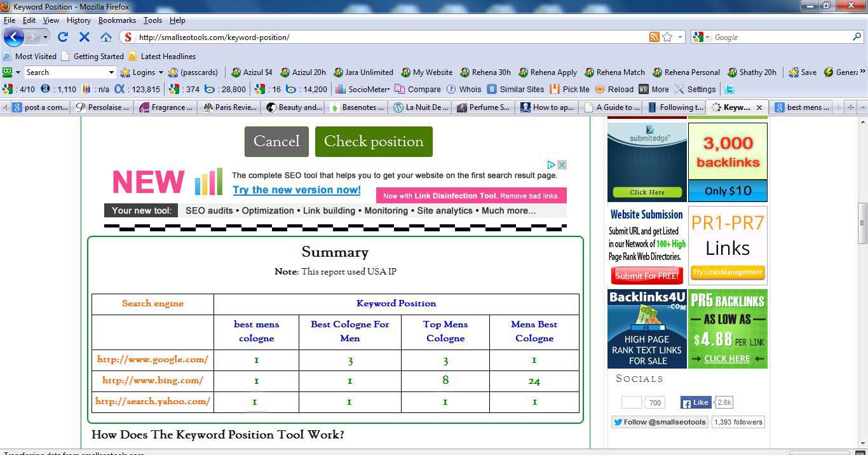This screenshot has width=868, height=455.
Task: Open the Bookmarks menu
Action: pos(117,20)
